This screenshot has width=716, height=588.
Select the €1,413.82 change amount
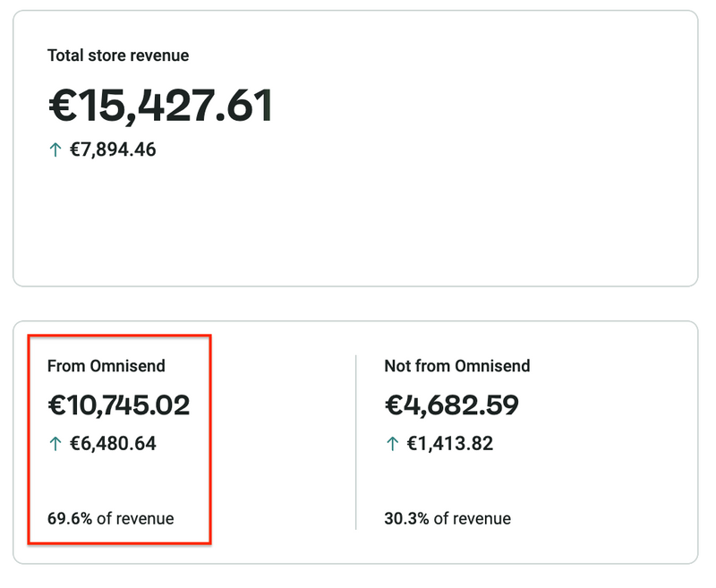[x=449, y=443]
